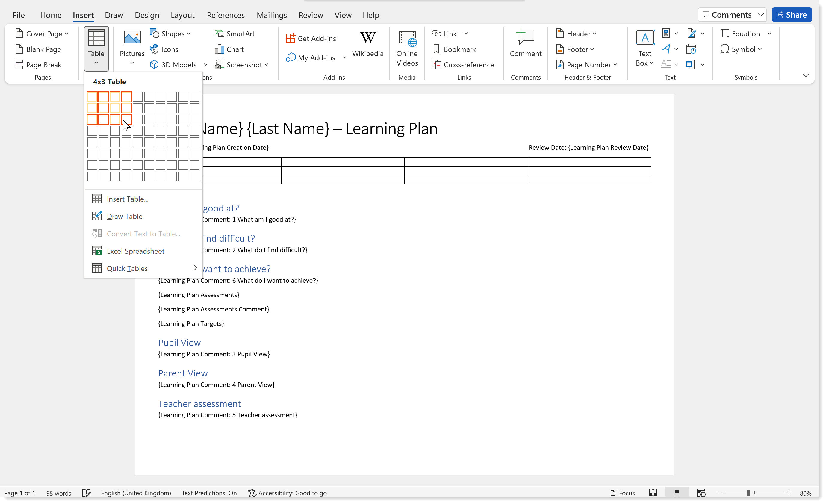The width and height of the screenshot is (826, 504).
Task: Toggle the Table dropdown button
Action: point(96,48)
